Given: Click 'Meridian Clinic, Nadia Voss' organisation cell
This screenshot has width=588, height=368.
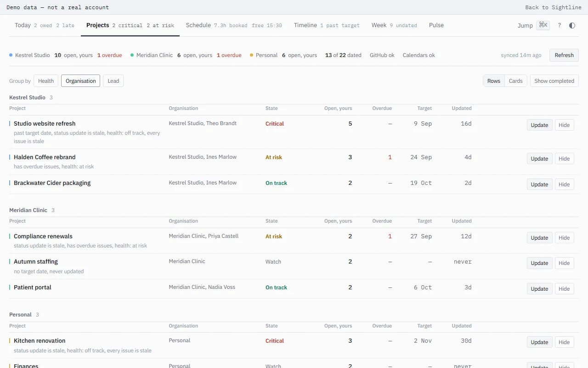Looking at the screenshot, I should (202, 287).
